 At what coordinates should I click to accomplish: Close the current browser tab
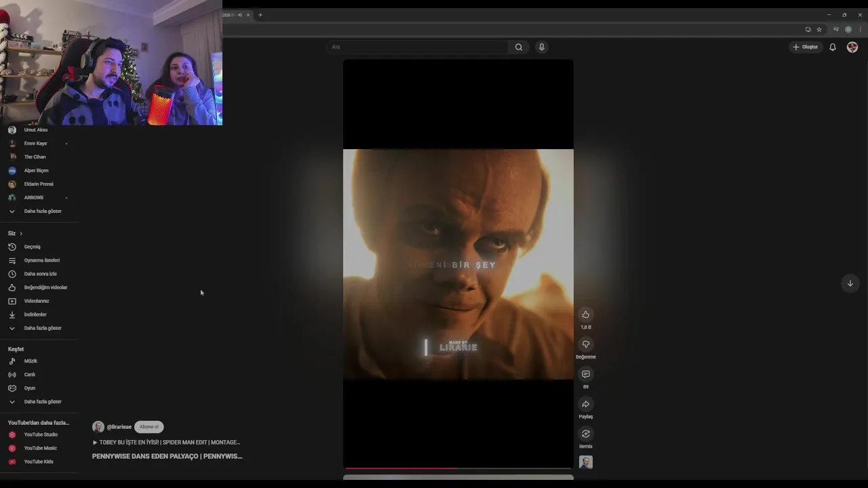click(248, 15)
